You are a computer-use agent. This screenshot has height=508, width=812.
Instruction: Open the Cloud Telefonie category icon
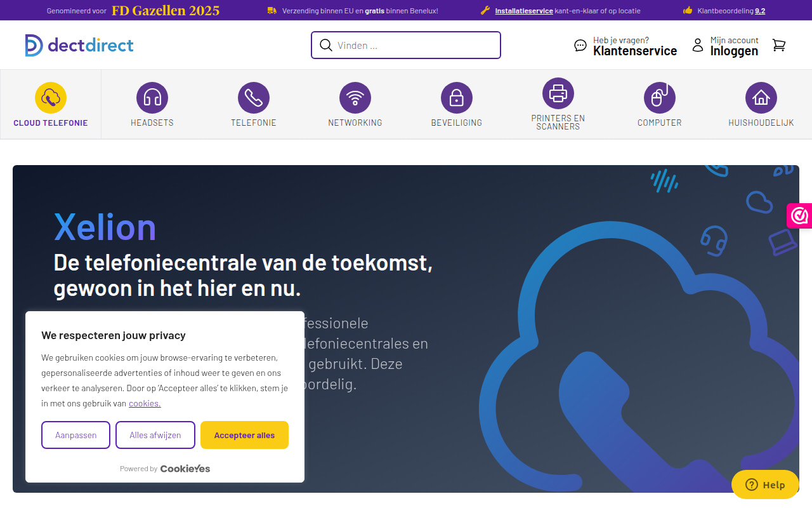click(x=51, y=98)
